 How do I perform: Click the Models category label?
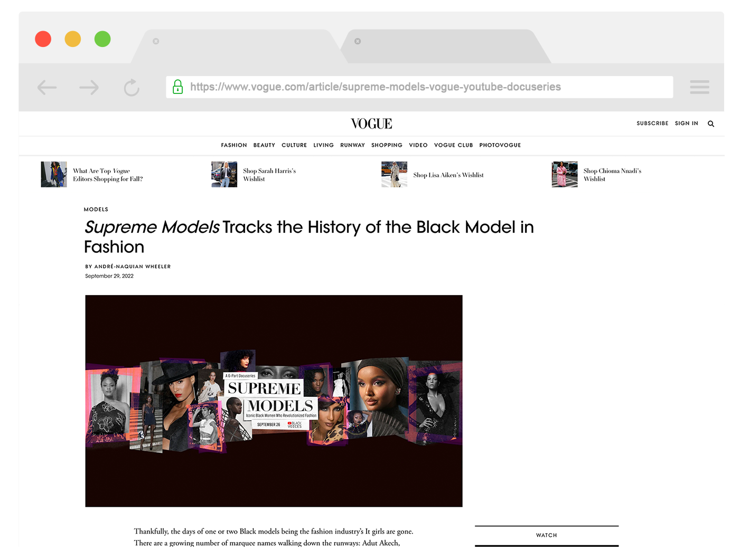96,210
